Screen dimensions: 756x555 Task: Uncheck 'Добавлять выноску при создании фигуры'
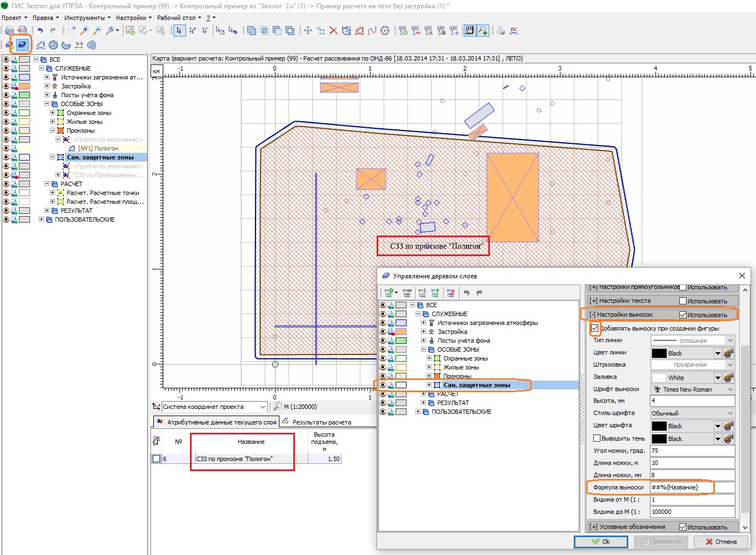click(x=595, y=328)
